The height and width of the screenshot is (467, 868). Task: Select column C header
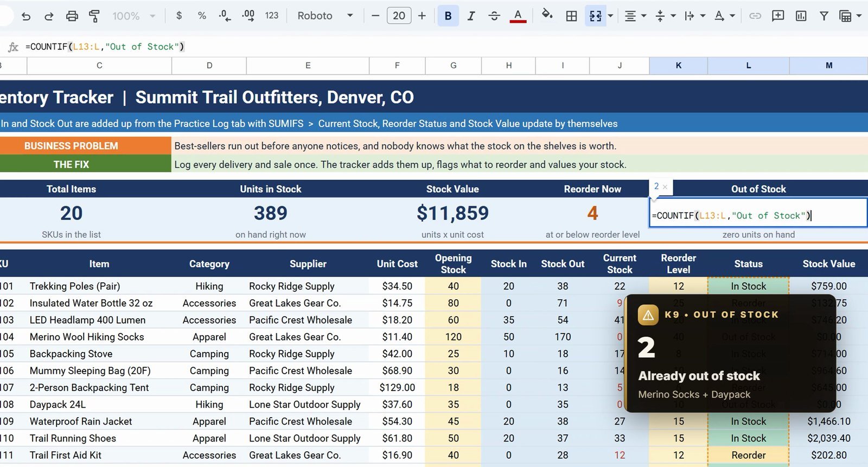point(99,66)
